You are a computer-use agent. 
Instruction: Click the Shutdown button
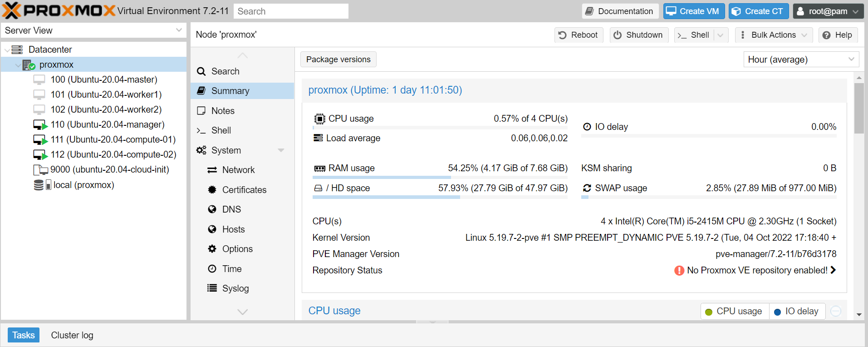(639, 35)
